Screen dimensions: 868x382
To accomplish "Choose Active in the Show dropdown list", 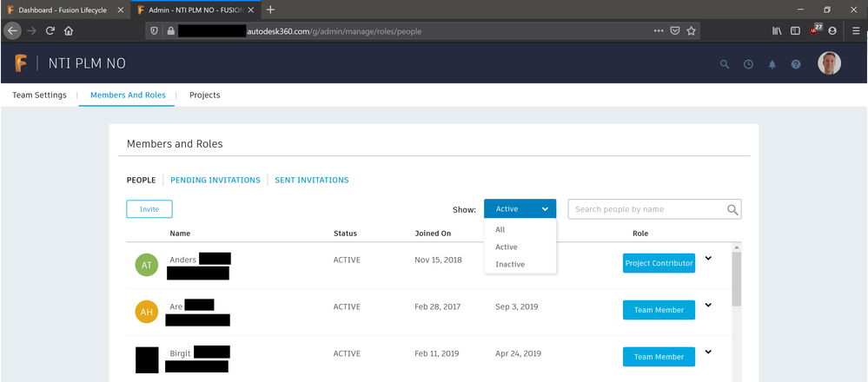I will (x=507, y=247).
